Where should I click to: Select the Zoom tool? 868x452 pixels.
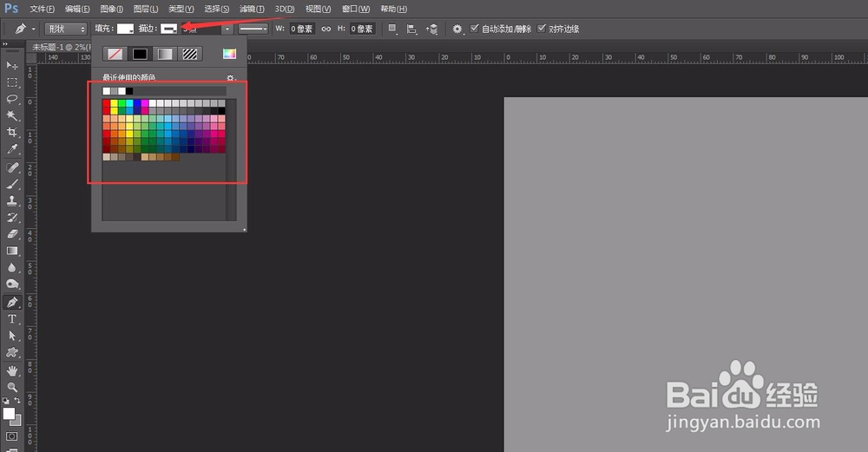pos(11,387)
